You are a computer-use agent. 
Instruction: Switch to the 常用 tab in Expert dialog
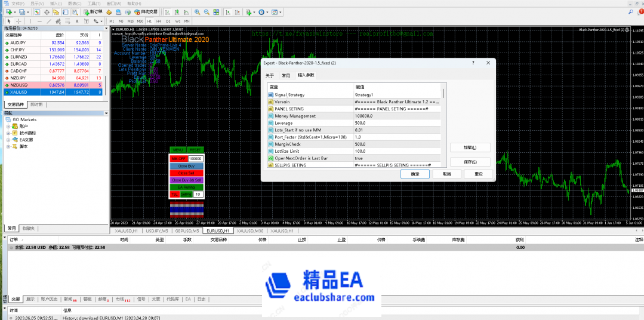(x=286, y=76)
